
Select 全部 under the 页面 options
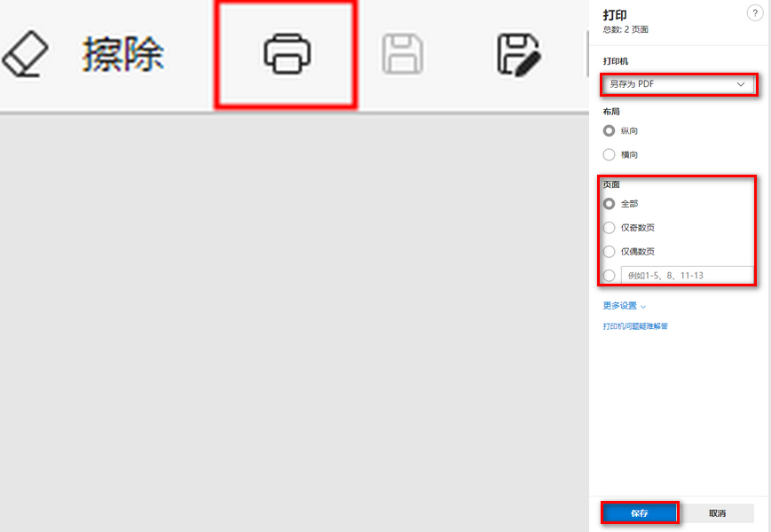point(609,203)
